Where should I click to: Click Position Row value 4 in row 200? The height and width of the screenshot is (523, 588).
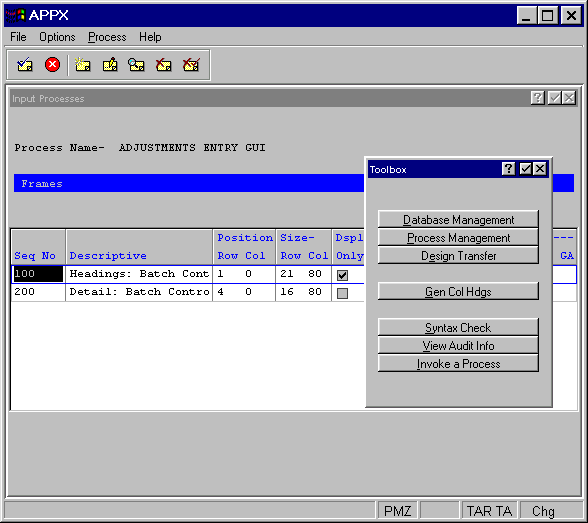[220, 292]
